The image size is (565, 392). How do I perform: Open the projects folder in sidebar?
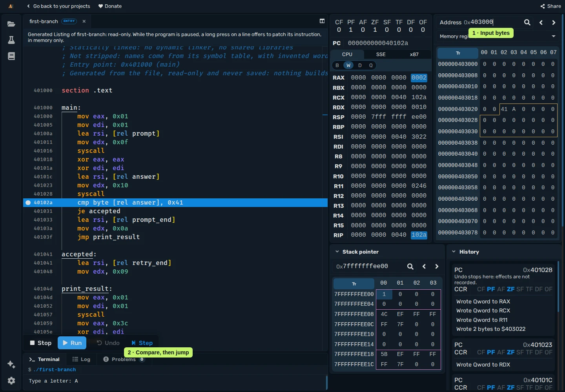pyautogui.click(x=11, y=24)
